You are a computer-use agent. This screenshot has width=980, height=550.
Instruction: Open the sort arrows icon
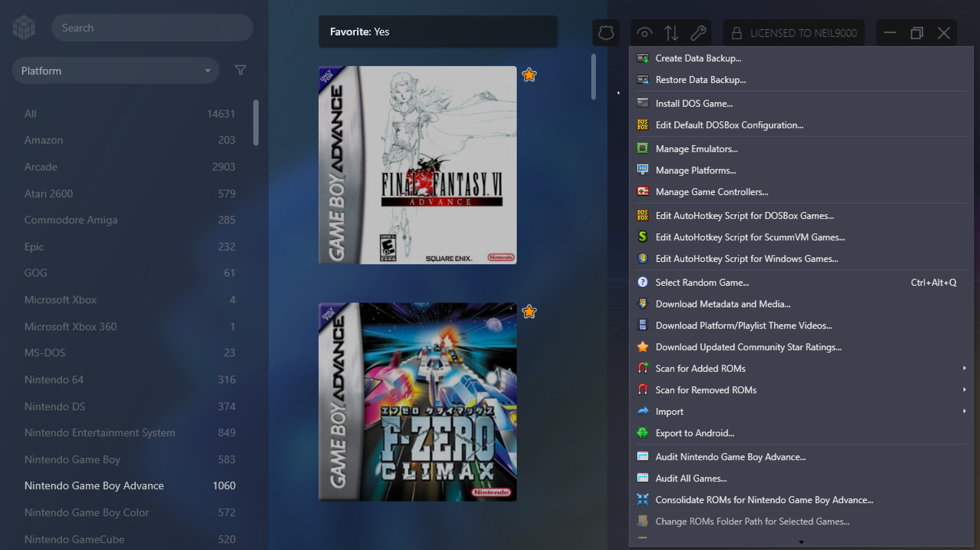point(671,33)
